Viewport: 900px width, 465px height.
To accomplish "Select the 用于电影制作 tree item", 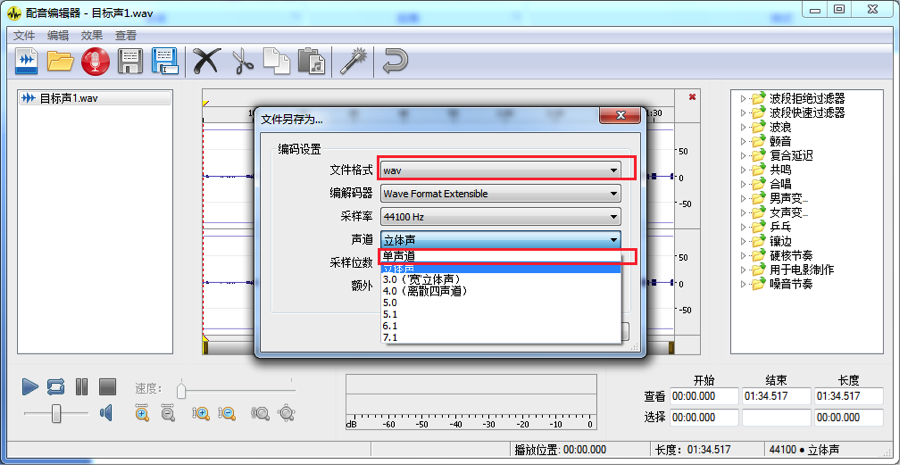I will (x=802, y=270).
